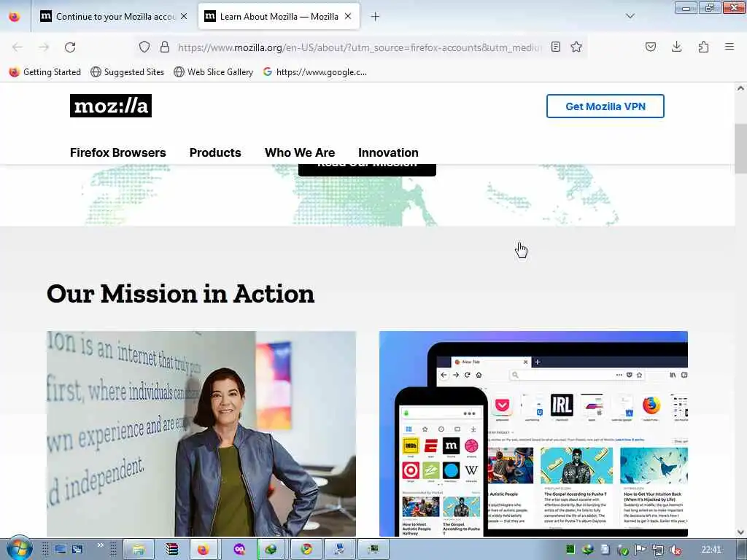This screenshot has width=747, height=560.
Task: Open the purple mask app taskbar button
Action: pos(239,550)
